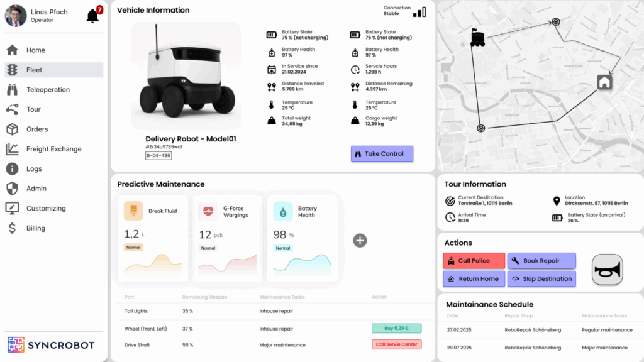The height and width of the screenshot is (362, 644).
Task: Click Linus Pfoch profile picture
Action: click(16, 16)
